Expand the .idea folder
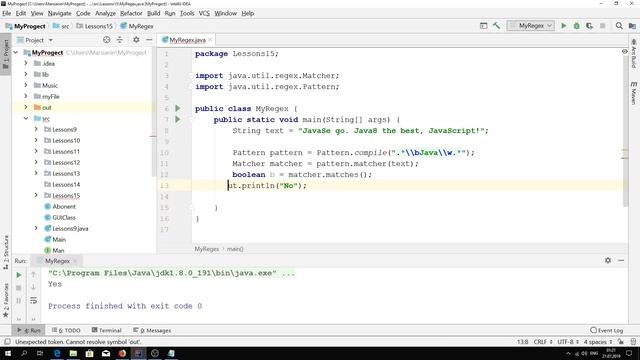This screenshot has height=360, width=640. pyautogui.click(x=26, y=64)
